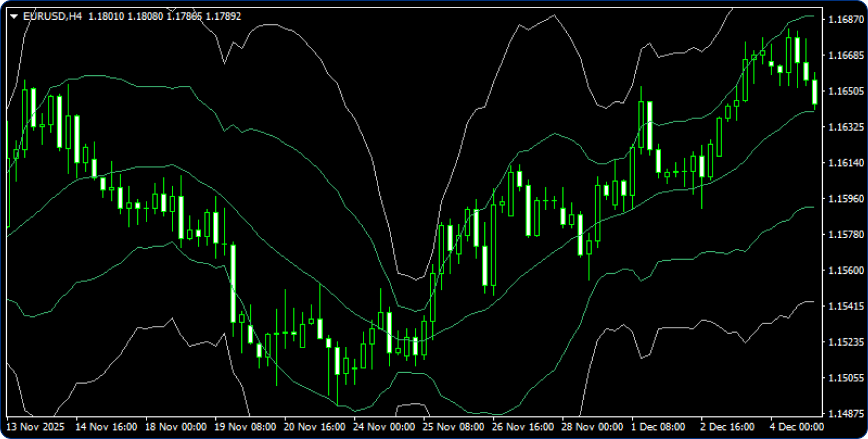Click the 1.15600 price scale label
Screen dimensions: 868x439
[844, 270]
